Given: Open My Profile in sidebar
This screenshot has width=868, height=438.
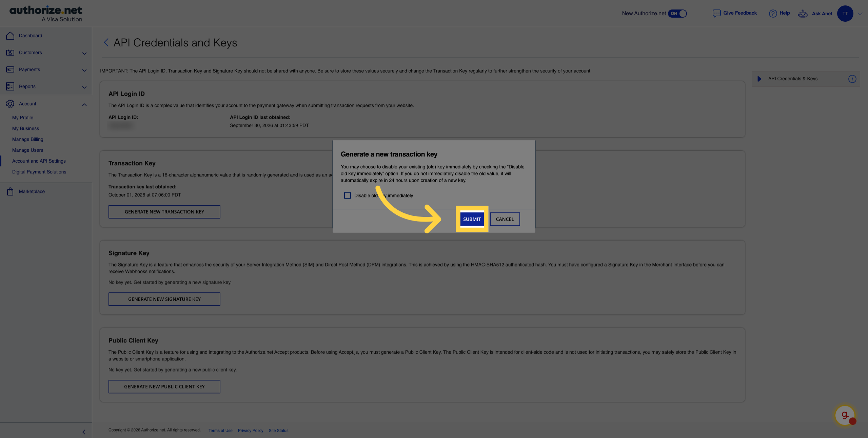Looking at the screenshot, I should (23, 118).
